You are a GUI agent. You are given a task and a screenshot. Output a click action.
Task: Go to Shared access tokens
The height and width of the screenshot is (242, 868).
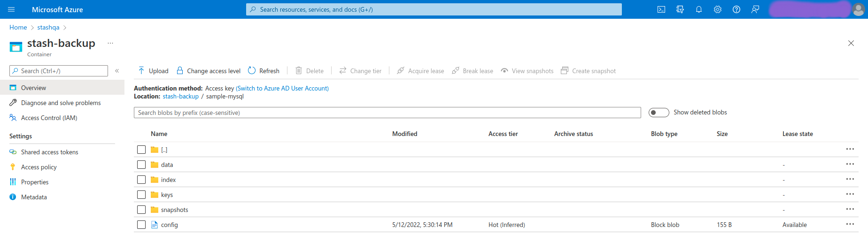[x=49, y=152]
